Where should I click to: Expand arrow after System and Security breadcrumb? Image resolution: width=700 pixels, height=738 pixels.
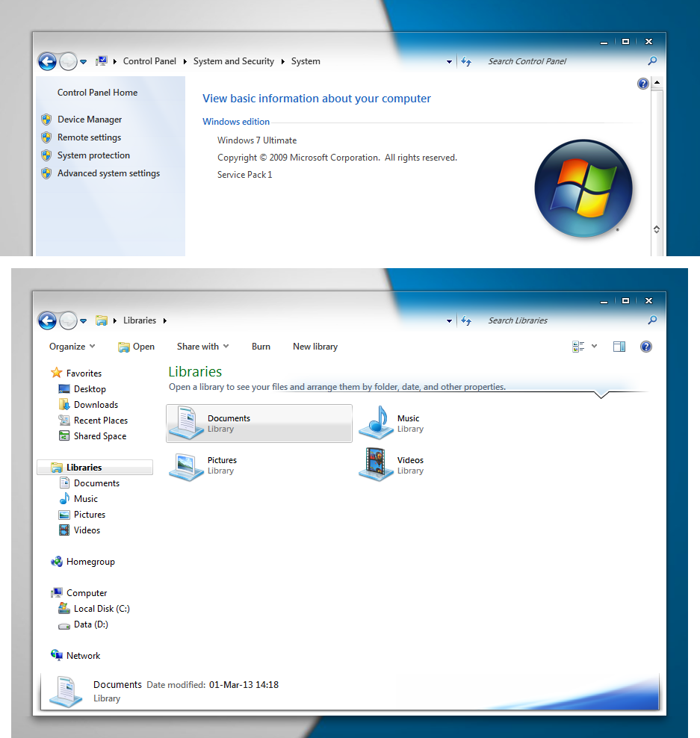pyautogui.click(x=283, y=62)
